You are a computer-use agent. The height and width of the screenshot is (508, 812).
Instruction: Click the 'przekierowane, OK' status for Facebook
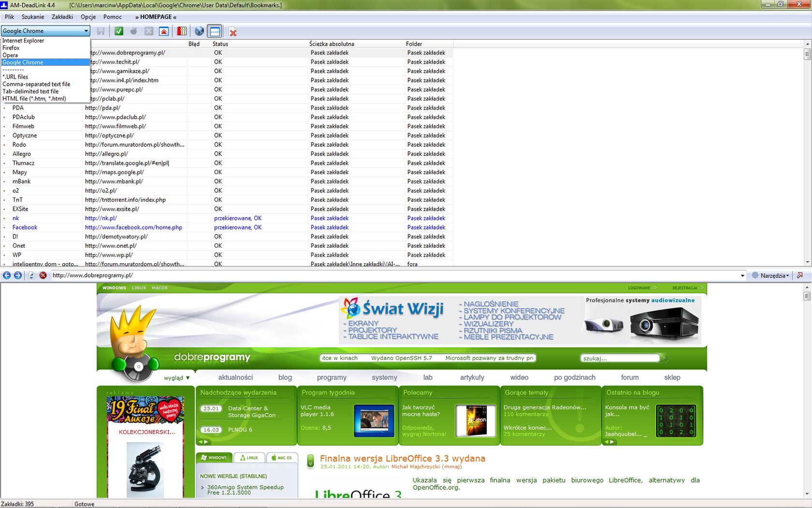238,227
